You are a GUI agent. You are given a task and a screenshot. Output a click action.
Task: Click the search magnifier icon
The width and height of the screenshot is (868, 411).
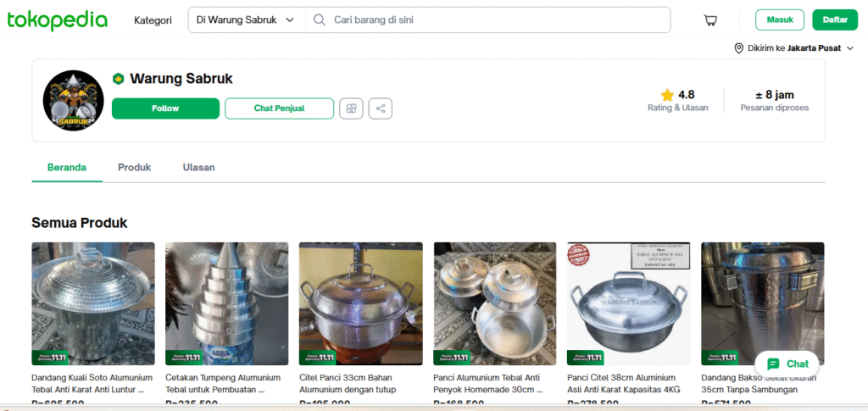(320, 20)
